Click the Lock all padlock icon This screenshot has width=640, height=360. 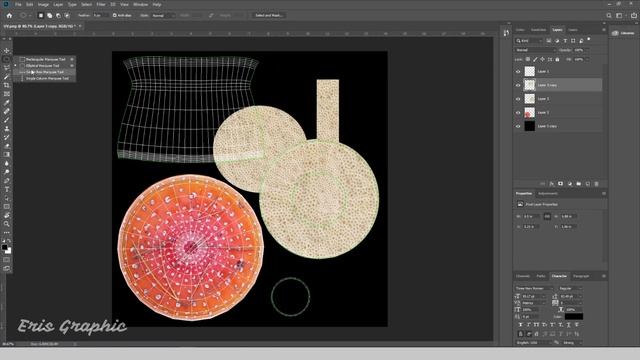pos(557,60)
